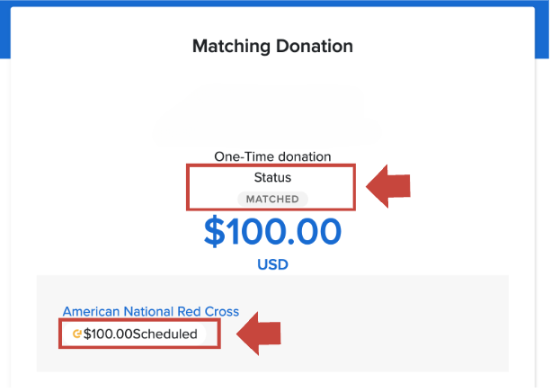Click the word Scheduled

point(164,334)
